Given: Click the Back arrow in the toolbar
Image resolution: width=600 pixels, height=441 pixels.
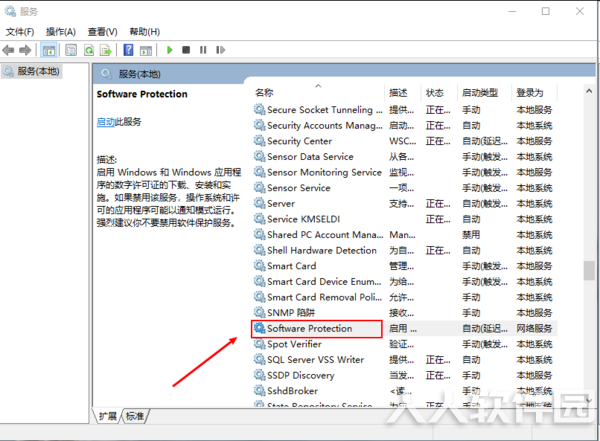Looking at the screenshot, I should [x=8, y=50].
